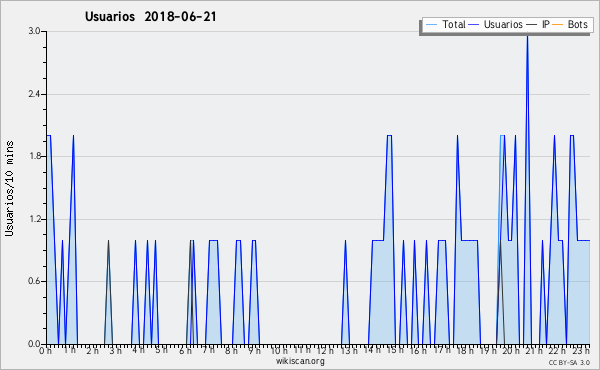Click the '1.8' y-axis value
This screenshot has width=600, height=370.
coord(34,156)
